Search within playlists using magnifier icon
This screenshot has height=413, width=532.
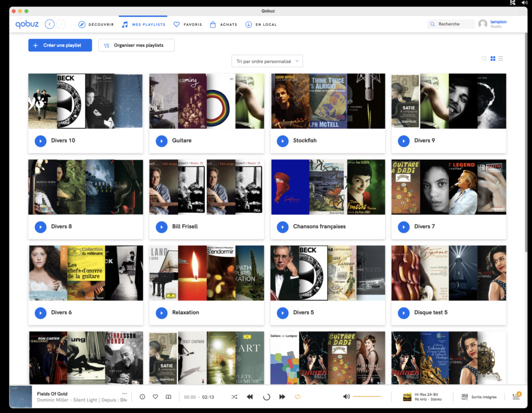(x=484, y=59)
